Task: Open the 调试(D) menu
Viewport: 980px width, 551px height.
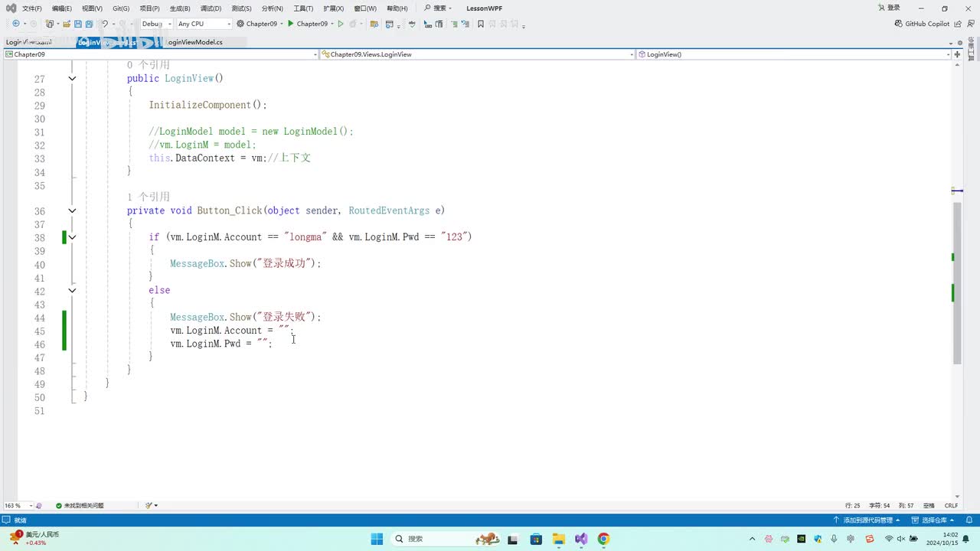Action: (x=211, y=8)
